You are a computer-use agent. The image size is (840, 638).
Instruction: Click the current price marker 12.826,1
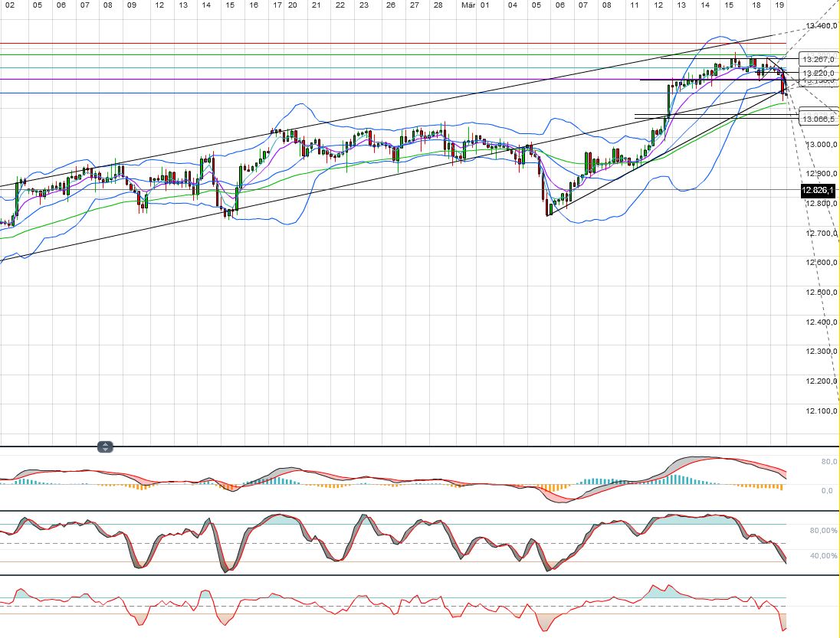click(x=818, y=190)
